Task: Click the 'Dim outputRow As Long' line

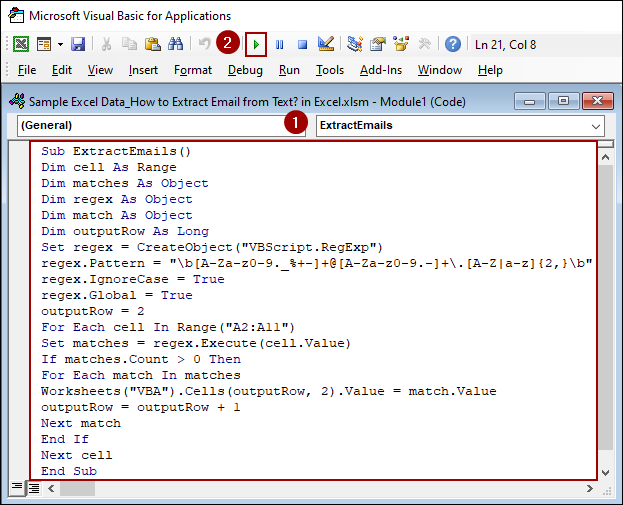Action: pyautogui.click(x=125, y=231)
